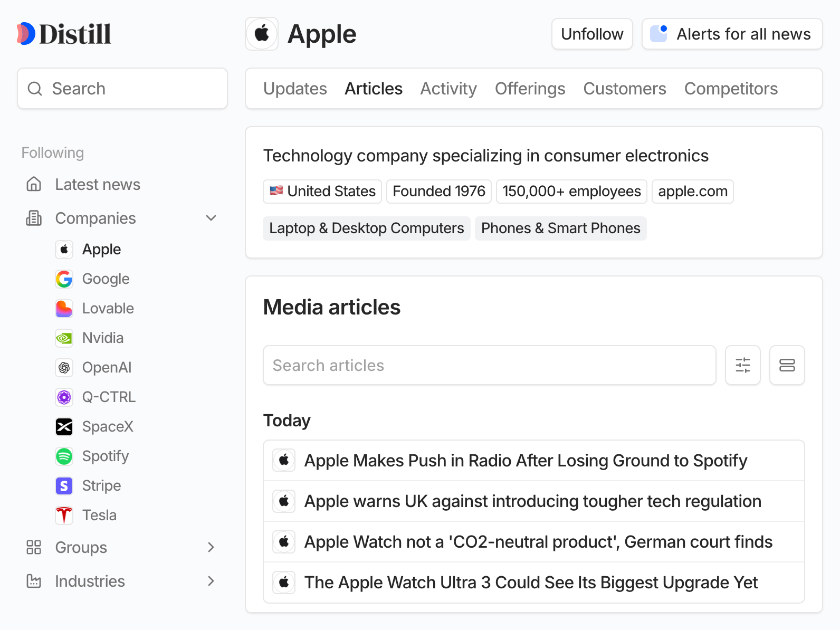
Task: Select the Phones & Smart Phones tag
Action: coord(560,228)
